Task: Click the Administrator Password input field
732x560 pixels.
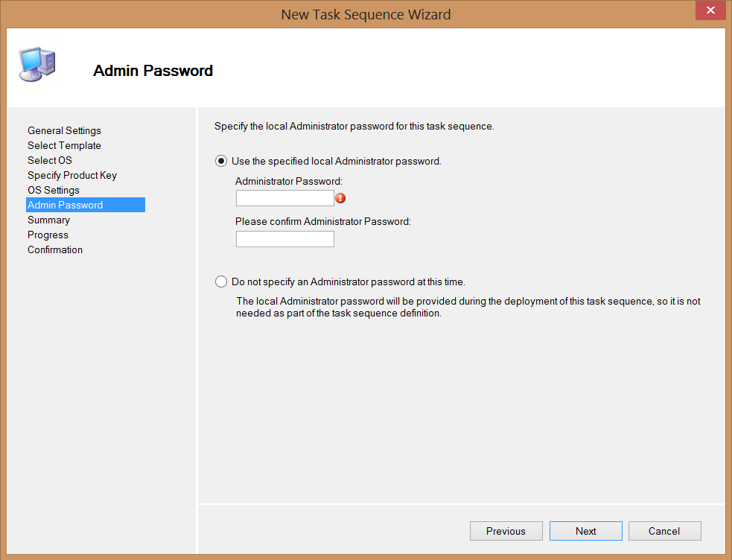Action: [284, 198]
